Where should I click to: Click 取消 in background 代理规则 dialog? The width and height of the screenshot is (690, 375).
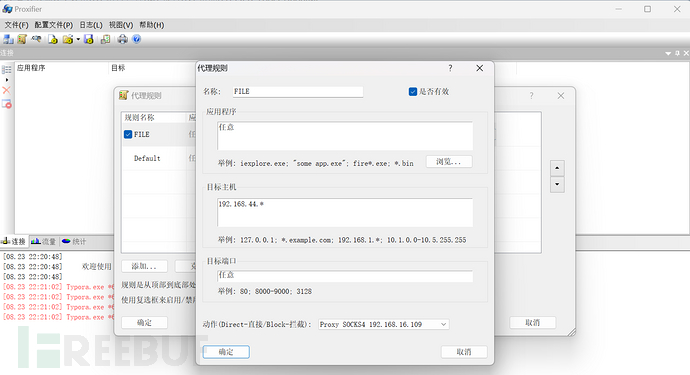coord(532,323)
